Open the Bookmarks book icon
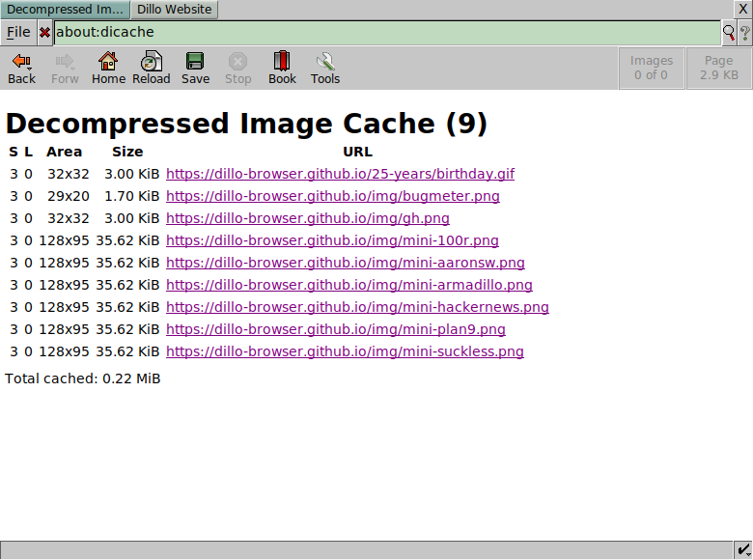Viewport: 753px width, 560px height. (x=282, y=62)
